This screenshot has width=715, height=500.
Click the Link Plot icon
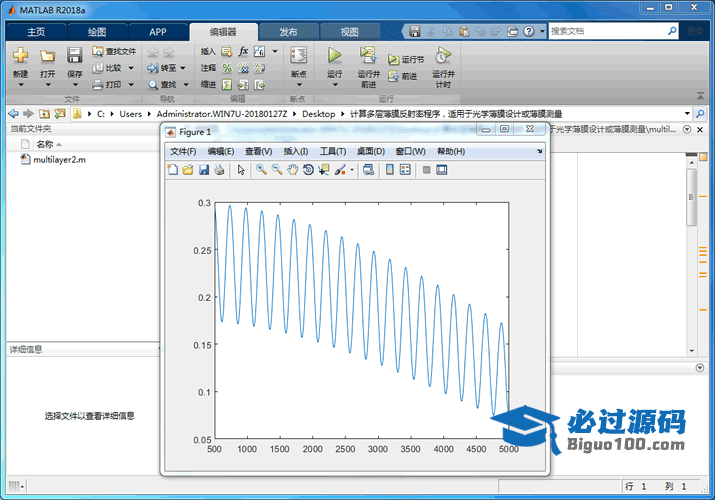coord(368,170)
